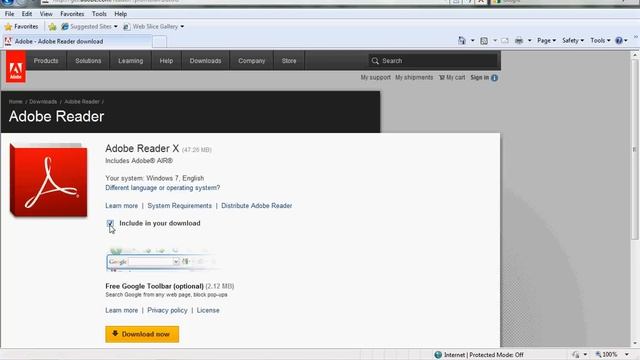Click the System Requirements link
This screenshot has height=360, width=640.
180,206
